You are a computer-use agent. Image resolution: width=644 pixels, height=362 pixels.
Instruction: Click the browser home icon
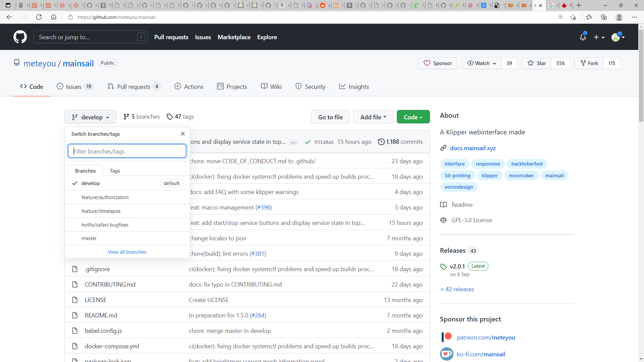point(54,17)
